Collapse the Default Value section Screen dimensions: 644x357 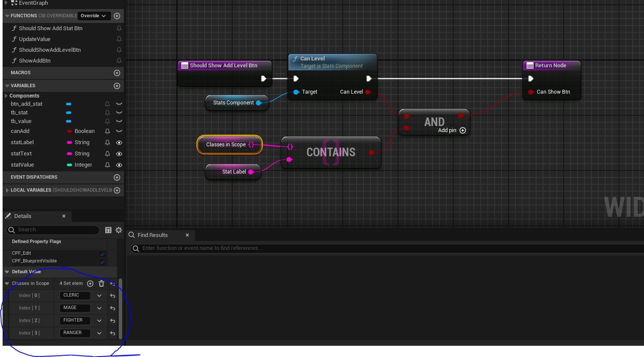(7, 272)
